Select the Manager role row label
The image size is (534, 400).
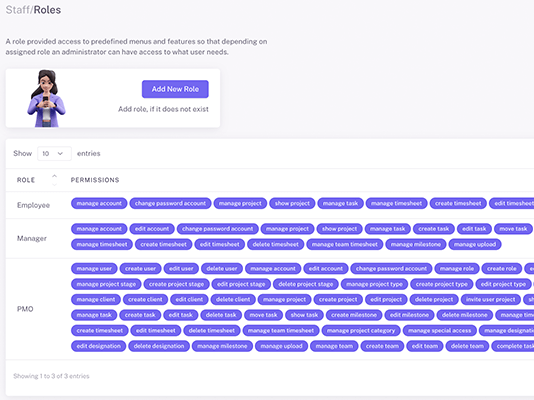32,238
